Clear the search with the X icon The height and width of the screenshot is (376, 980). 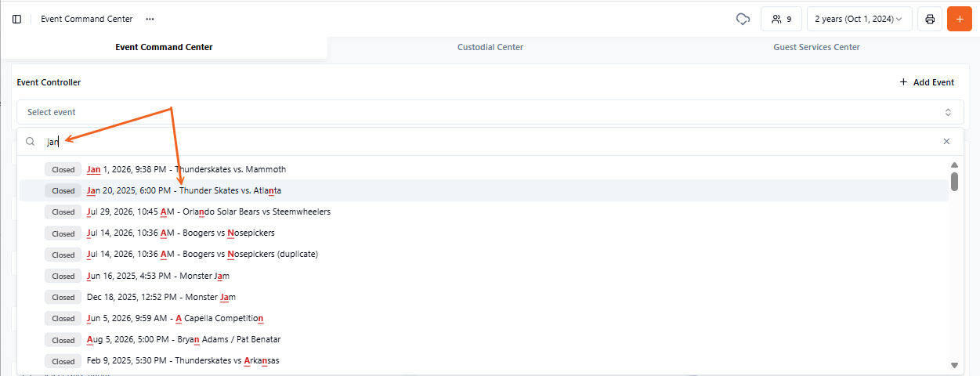tap(946, 142)
